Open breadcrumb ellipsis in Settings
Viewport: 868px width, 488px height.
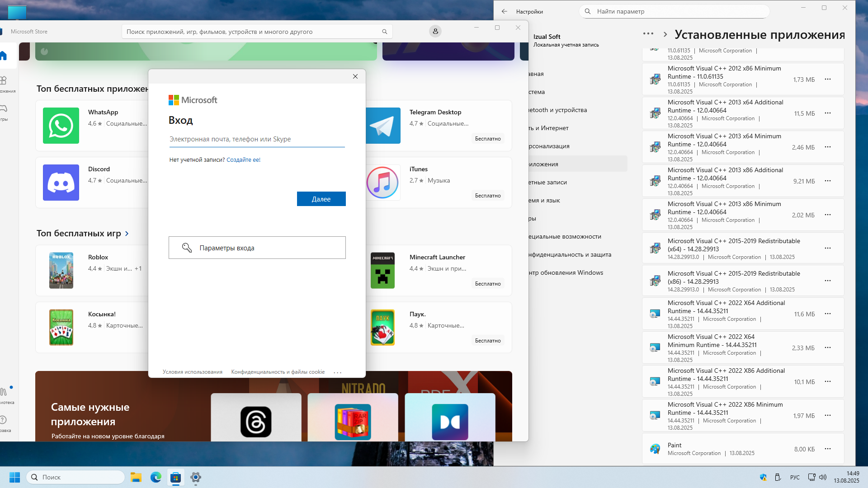[x=648, y=33]
